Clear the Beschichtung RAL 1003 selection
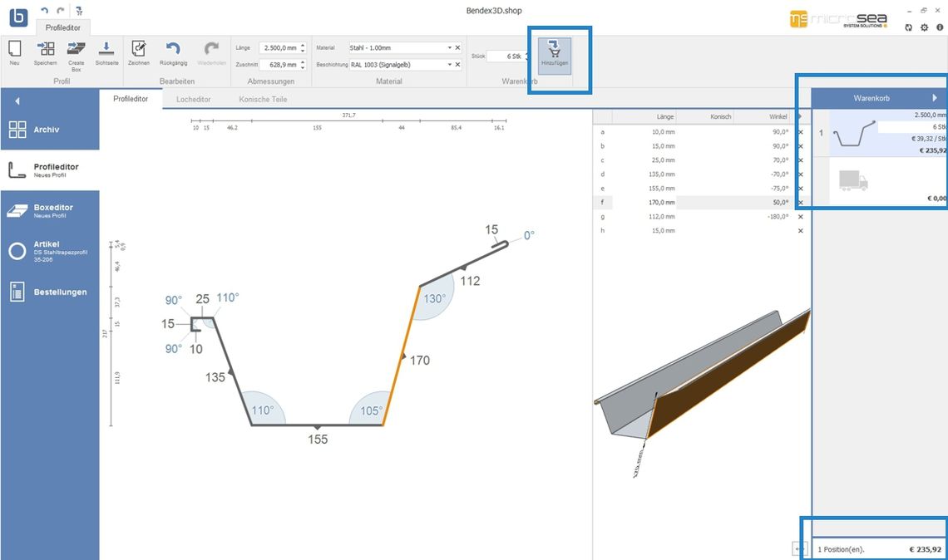Screen dimensions: 948x560 pyautogui.click(x=457, y=65)
